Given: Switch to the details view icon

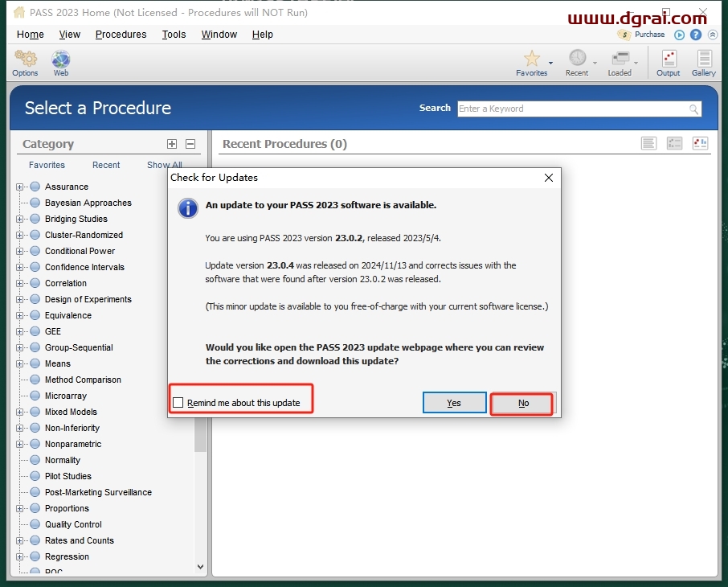Looking at the screenshot, I should pyautogui.click(x=674, y=143).
